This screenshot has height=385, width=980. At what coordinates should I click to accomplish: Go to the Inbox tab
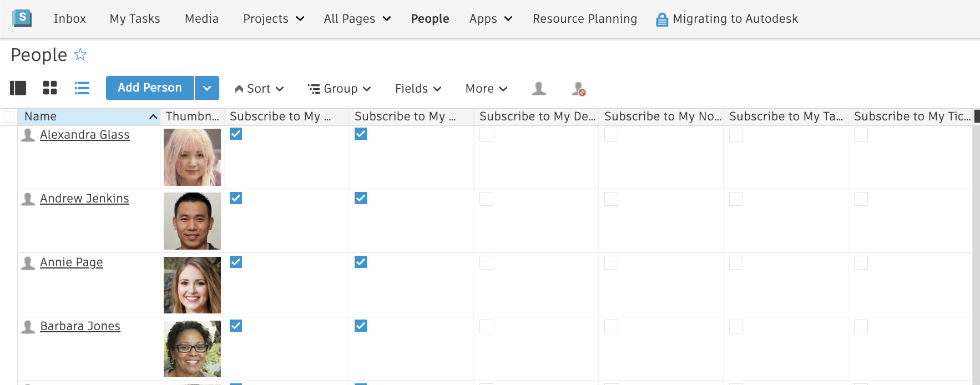coord(70,19)
